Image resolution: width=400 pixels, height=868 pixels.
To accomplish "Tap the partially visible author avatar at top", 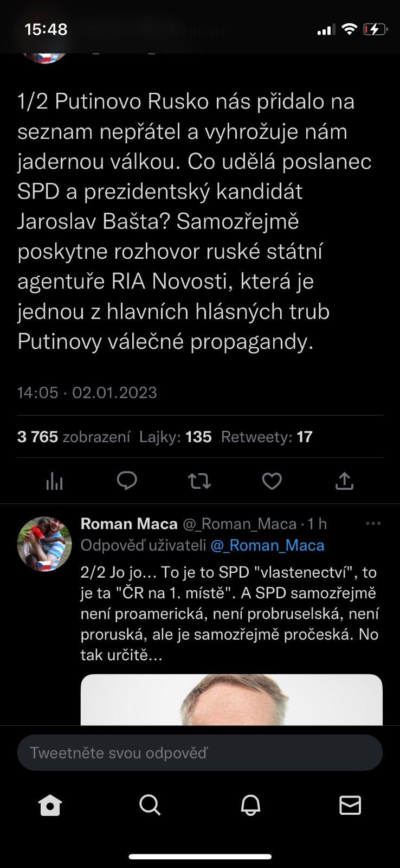I will [44, 56].
